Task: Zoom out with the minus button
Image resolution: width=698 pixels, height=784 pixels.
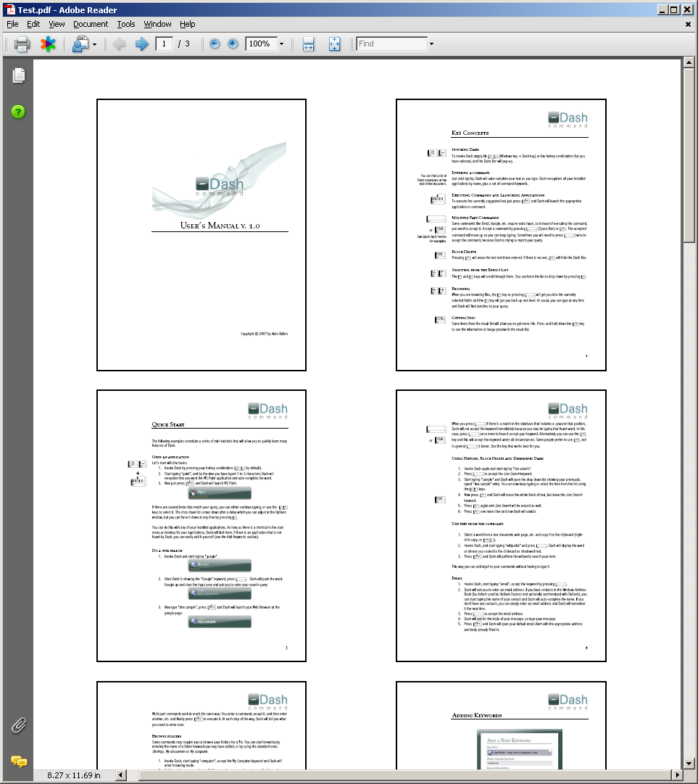Action: click(215, 44)
